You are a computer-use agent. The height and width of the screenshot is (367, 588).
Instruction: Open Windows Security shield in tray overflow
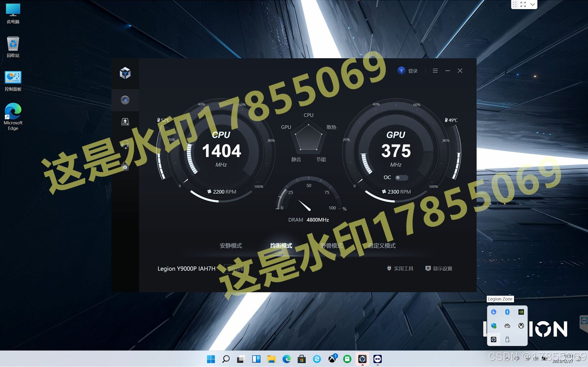494,326
